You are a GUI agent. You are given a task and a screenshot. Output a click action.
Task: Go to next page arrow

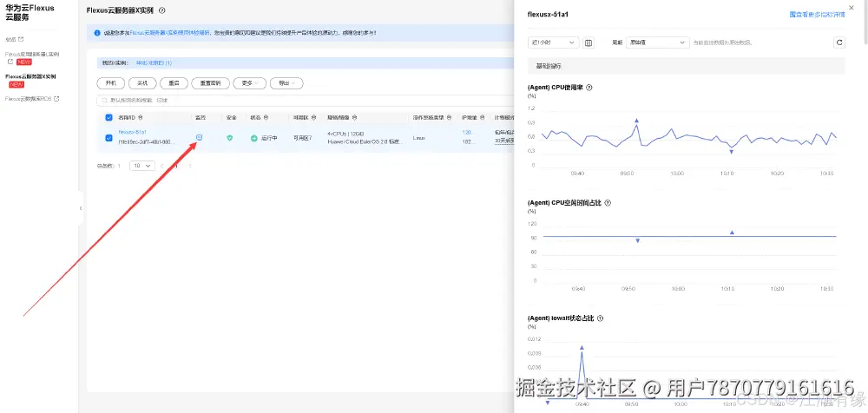coord(190,166)
